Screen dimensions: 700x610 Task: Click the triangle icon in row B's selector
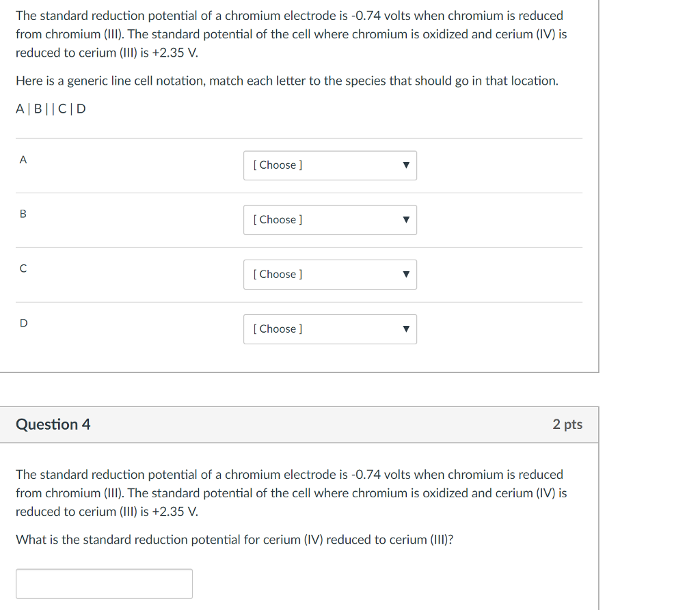coord(406,220)
